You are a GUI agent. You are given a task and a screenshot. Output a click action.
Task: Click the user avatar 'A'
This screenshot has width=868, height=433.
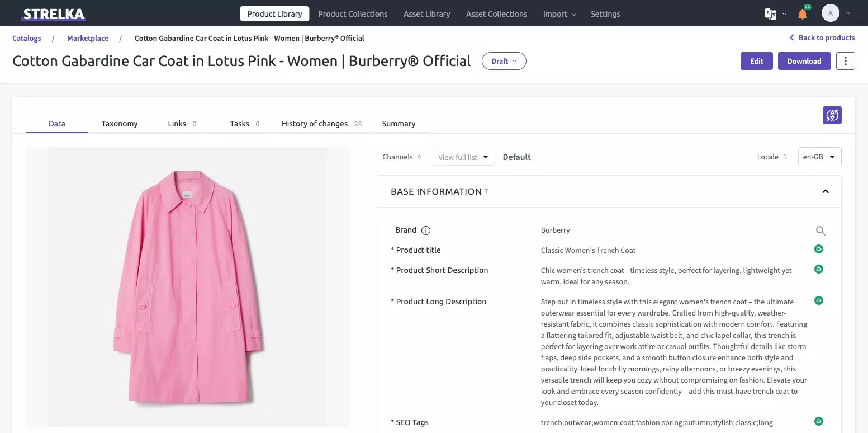[x=831, y=13]
